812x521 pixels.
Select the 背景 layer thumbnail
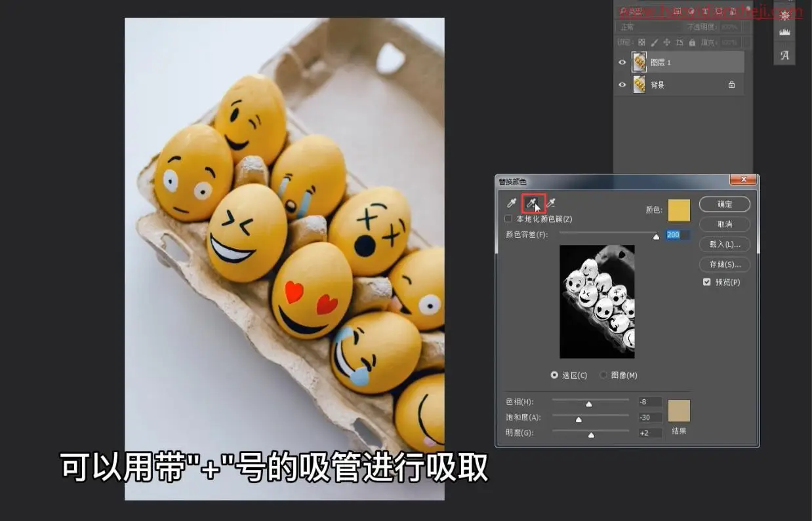coord(639,85)
